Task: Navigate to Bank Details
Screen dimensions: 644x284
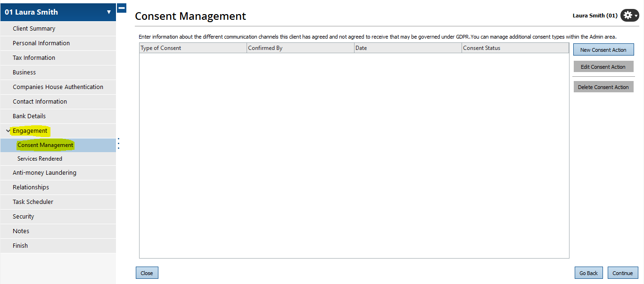Action: [29, 116]
